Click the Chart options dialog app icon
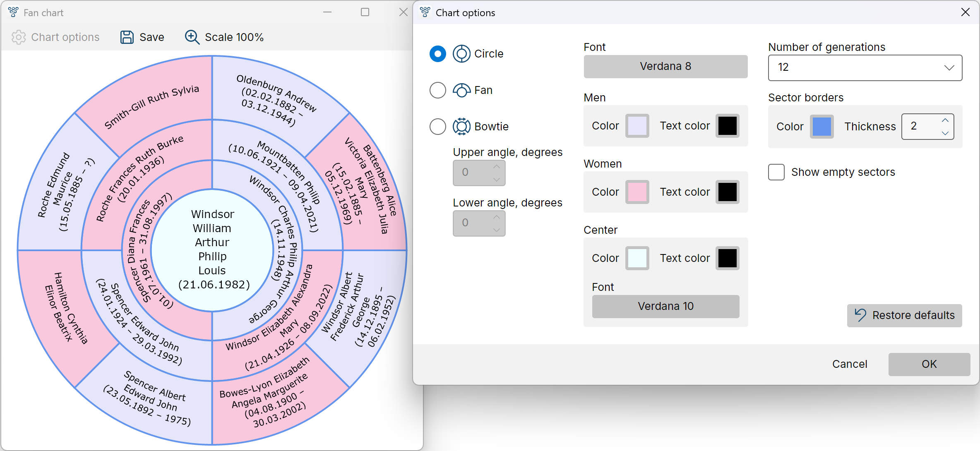The image size is (980, 451). pos(425,12)
